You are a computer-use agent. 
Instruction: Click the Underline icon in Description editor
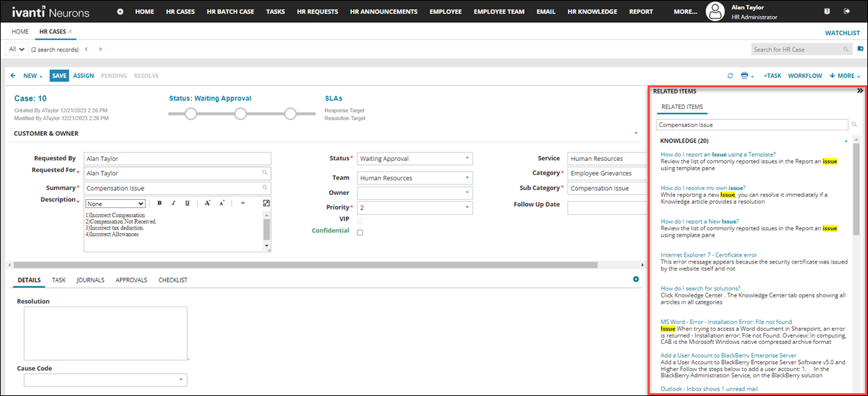(187, 203)
